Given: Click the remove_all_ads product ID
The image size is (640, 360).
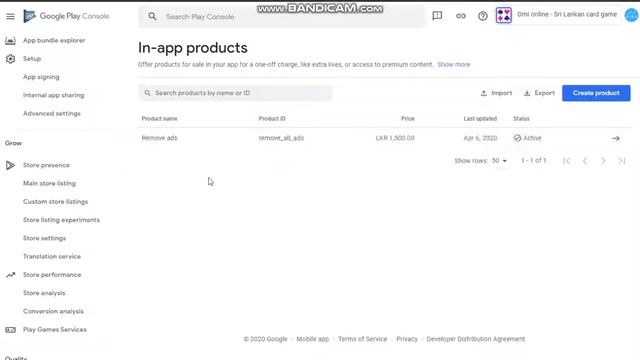Looking at the screenshot, I should tap(281, 138).
